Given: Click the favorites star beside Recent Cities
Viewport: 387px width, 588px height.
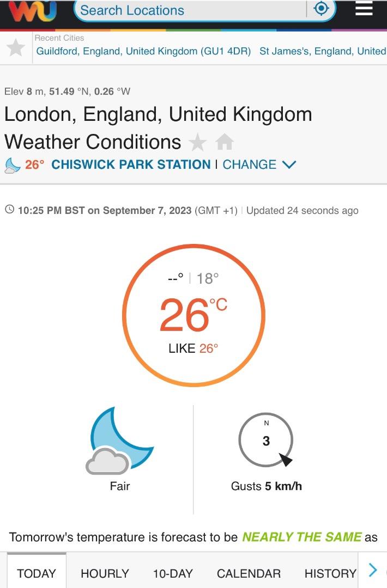Looking at the screenshot, I should (16, 48).
